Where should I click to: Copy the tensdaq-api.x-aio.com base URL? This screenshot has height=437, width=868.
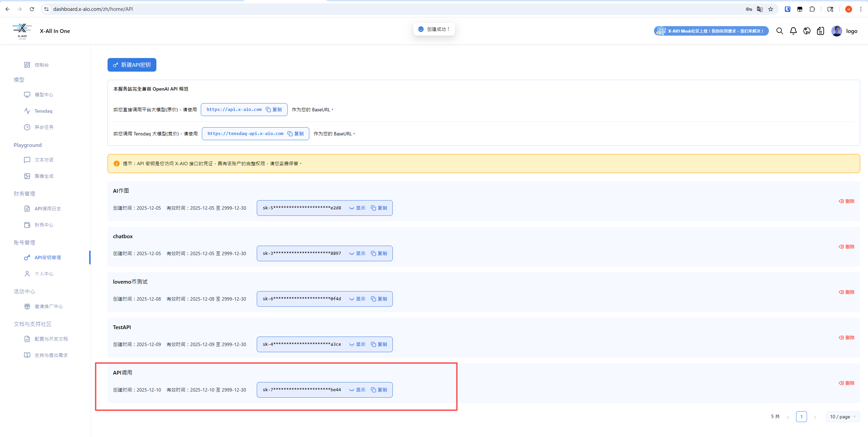point(296,134)
